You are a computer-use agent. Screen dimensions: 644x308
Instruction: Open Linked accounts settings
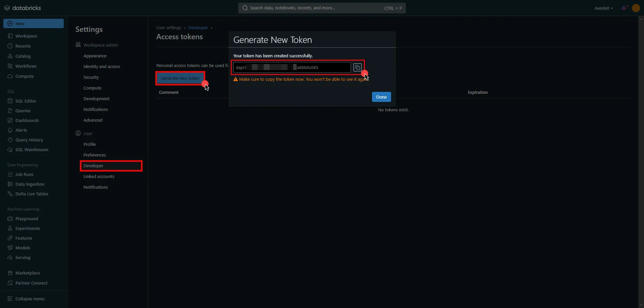point(99,176)
